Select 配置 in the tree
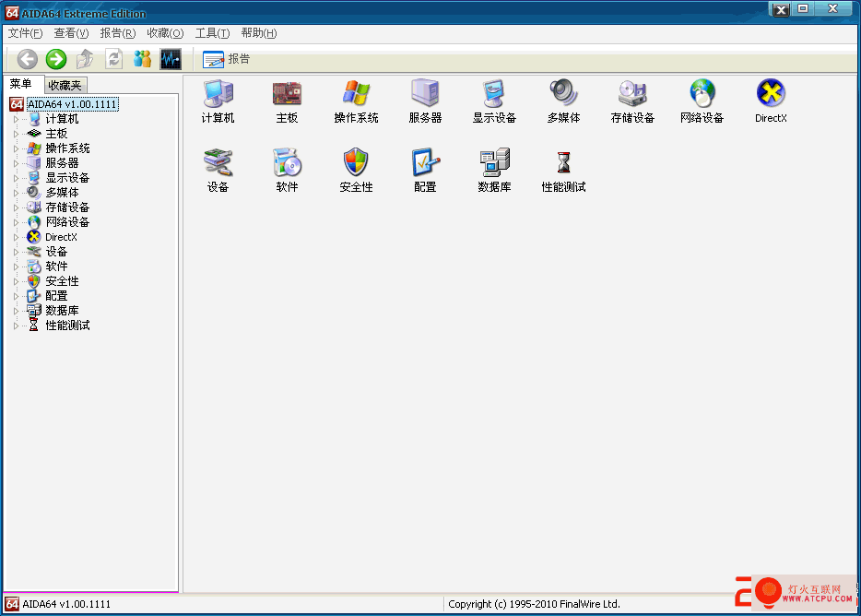 56,296
